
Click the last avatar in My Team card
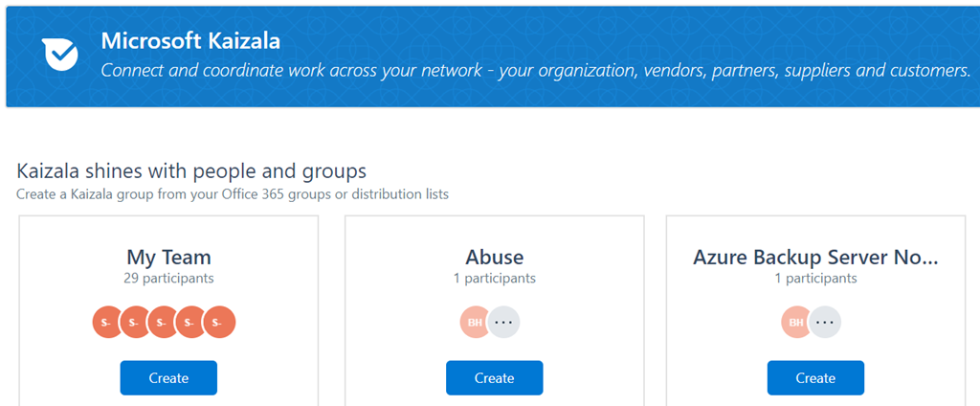coord(219,323)
